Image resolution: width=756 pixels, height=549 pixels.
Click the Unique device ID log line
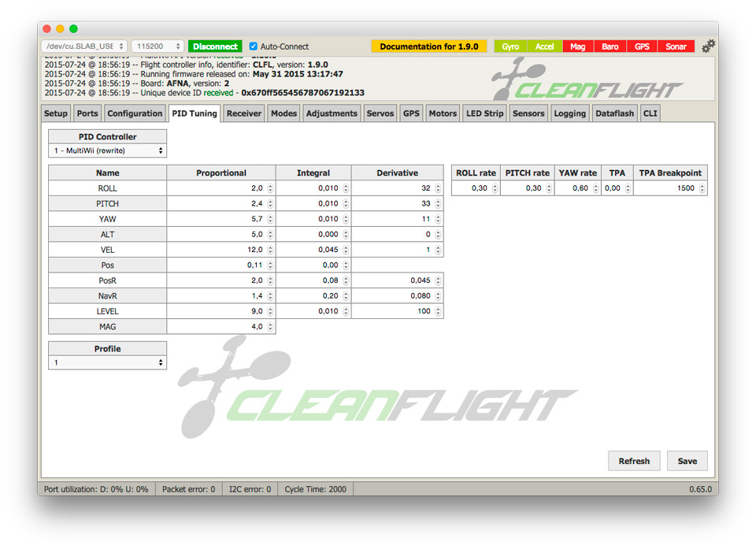205,93
